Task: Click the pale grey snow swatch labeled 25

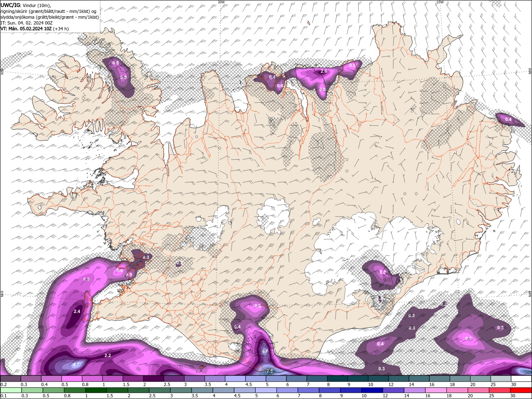Action: 501,379
